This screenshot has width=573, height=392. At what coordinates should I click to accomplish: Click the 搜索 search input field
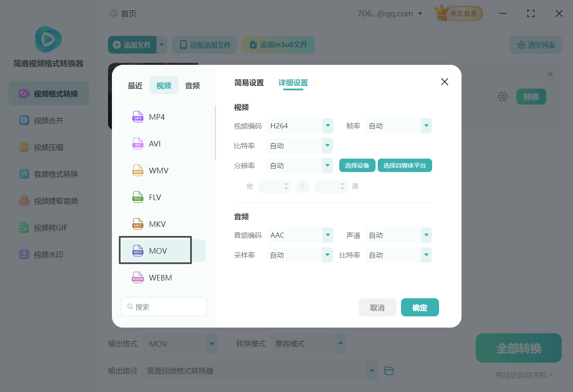pyautogui.click(x=164, y=306)
